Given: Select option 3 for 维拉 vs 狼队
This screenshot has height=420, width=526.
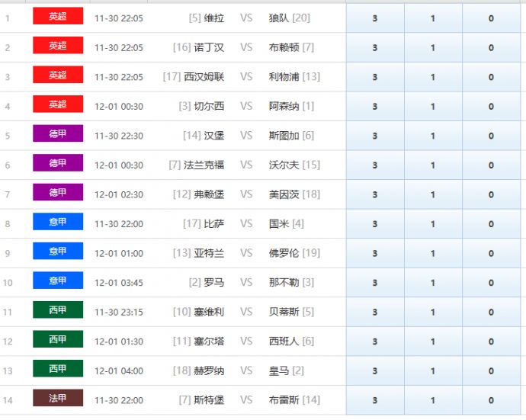Looking at the screenshot, I should pos(374,18).
